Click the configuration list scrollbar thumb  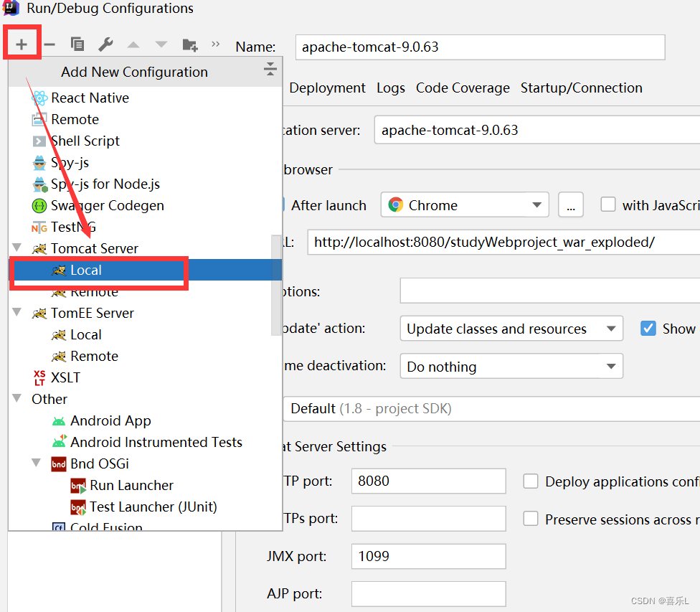point(276,285)
